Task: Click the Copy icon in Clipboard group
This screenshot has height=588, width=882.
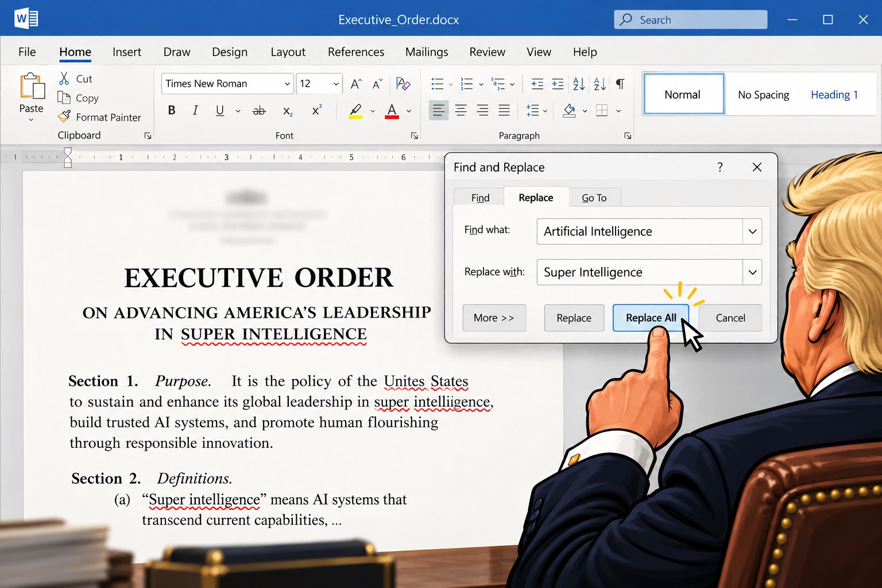Action: tap(64, 98)
